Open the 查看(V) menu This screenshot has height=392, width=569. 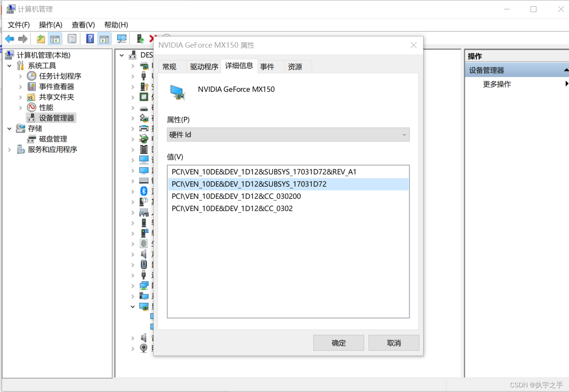pyautogui.click(x=83, y=25)
